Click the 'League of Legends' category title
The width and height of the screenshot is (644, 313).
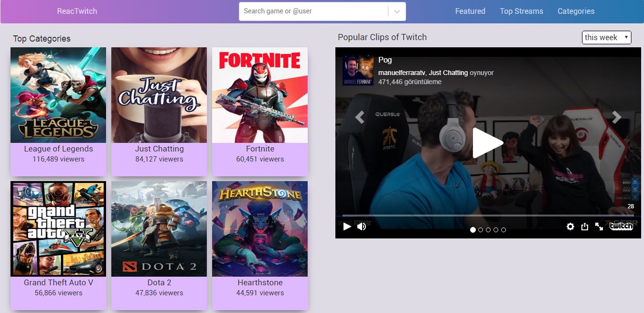(58, 149)
